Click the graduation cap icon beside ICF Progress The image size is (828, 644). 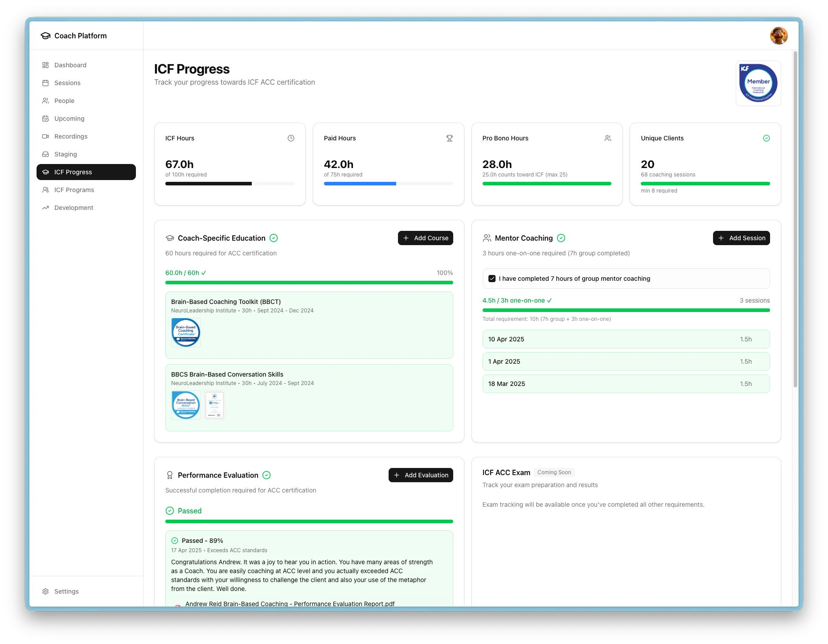[x=46, y=172]
